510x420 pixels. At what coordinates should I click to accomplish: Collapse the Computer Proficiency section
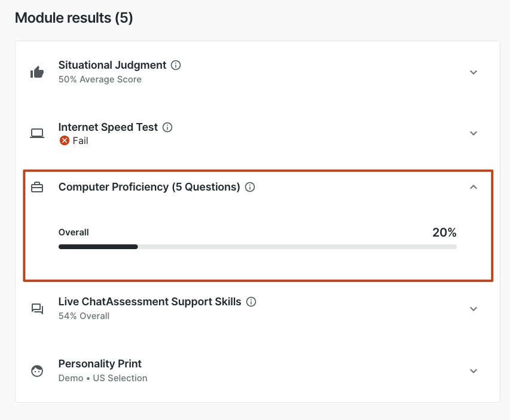(474, 187)
